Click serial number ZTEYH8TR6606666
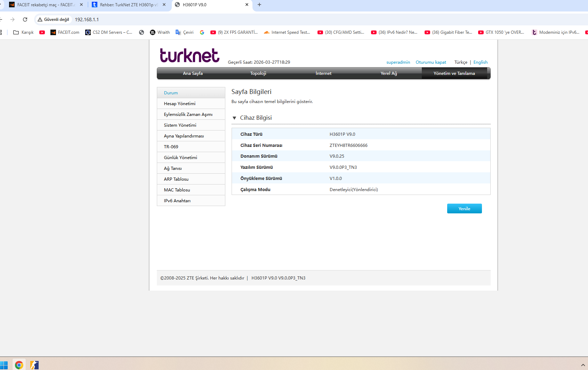Image resolution: width=588 pixels, height=370 pixels. (348, 145)
